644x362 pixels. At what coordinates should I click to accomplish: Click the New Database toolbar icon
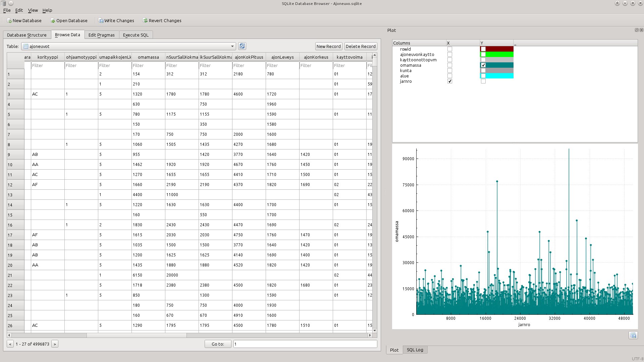9,20
